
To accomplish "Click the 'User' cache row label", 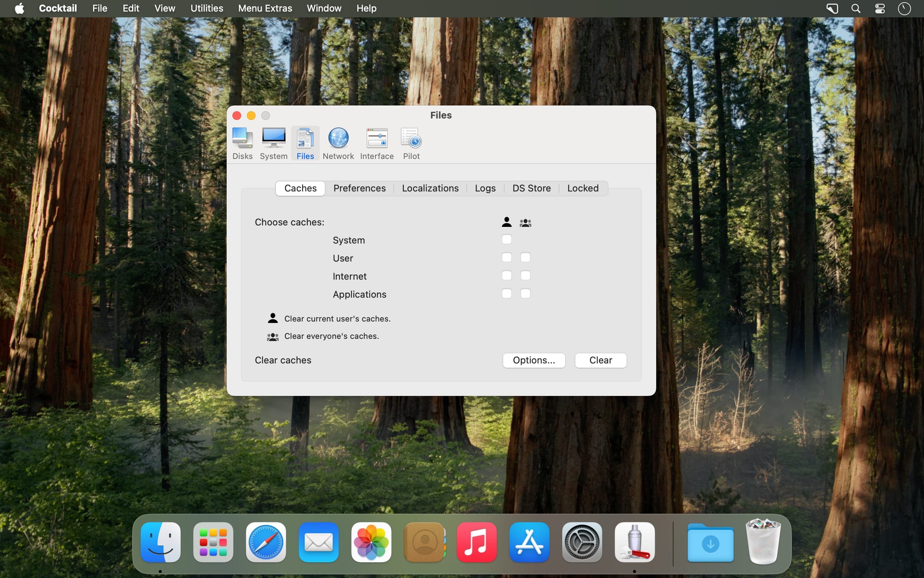I will point(343,258).
